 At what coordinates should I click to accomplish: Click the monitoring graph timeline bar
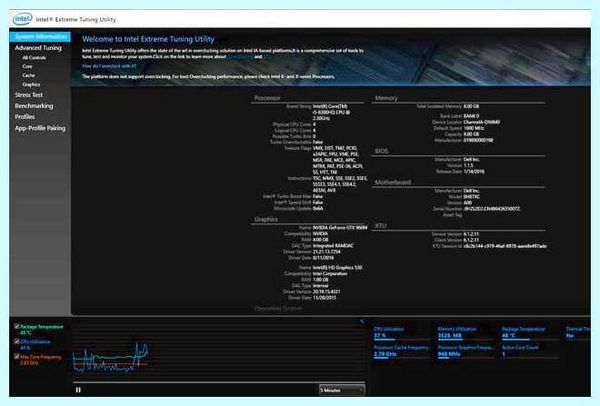click(219, 382)
